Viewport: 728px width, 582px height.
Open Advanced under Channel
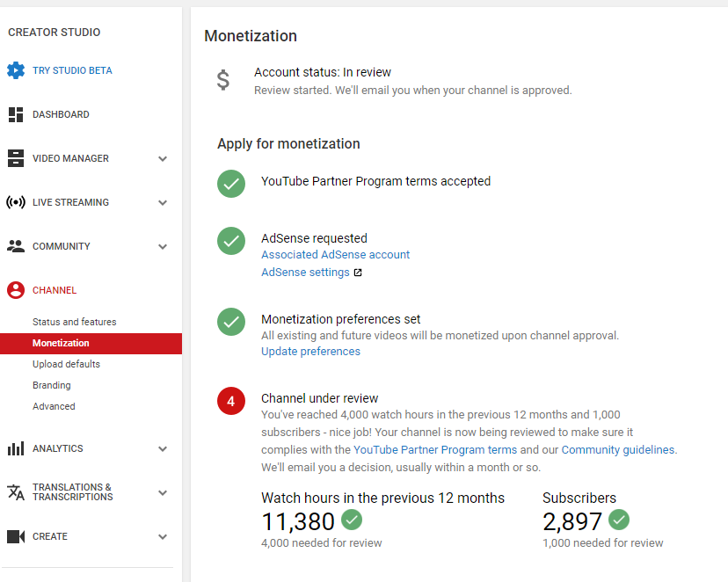54,406
